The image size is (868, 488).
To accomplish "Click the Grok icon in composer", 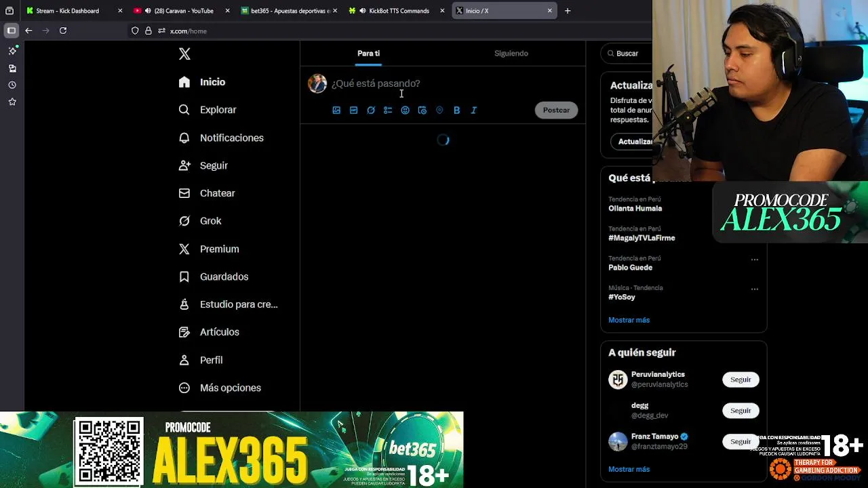I will [371, 110].
